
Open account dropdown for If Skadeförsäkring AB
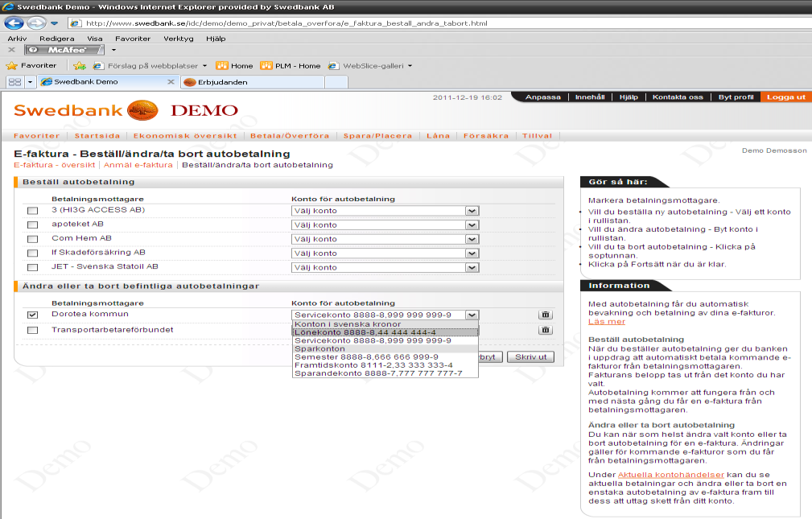(x=385, y=253)
